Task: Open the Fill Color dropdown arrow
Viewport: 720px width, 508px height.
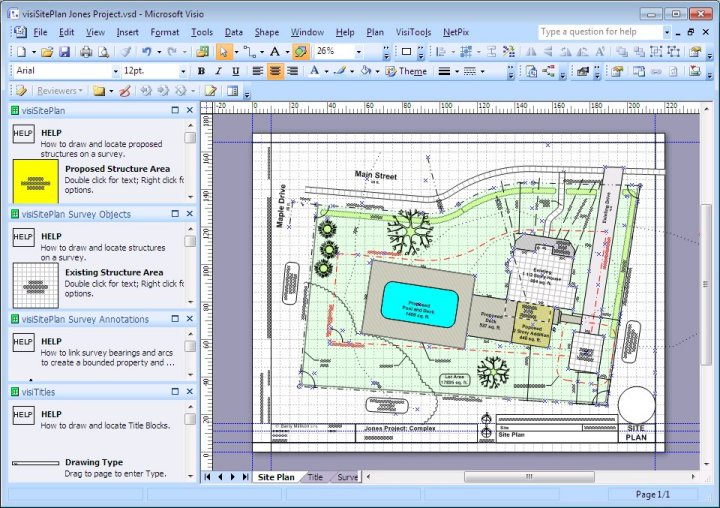Action: (377, 72)
